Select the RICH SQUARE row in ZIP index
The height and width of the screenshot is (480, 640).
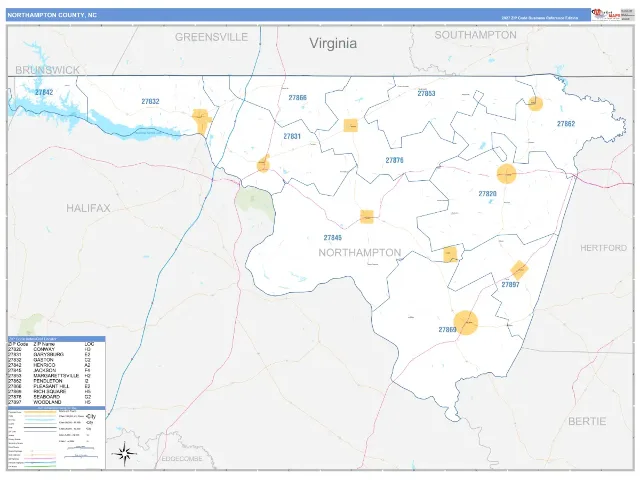click(56, 391)
